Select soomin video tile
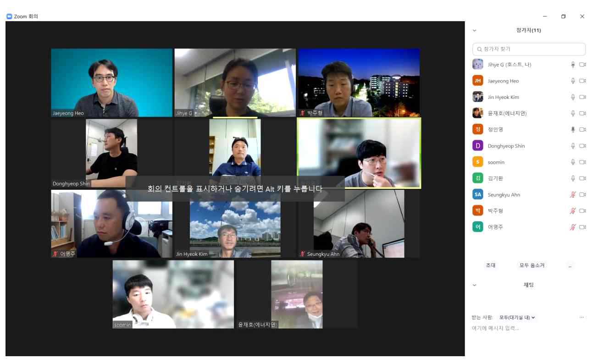 (x=173, y=294)
